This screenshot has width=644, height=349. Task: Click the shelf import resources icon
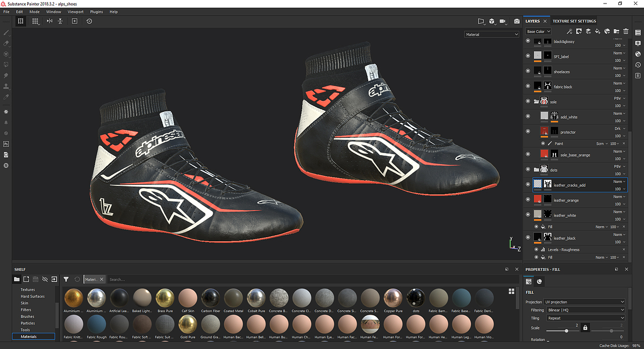[x=54, y=279]
